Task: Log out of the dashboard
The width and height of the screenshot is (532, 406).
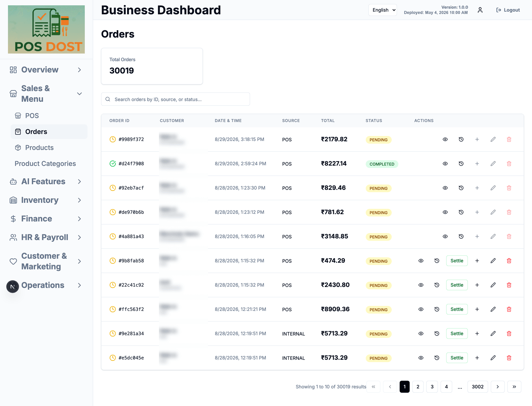Action: 508,10
